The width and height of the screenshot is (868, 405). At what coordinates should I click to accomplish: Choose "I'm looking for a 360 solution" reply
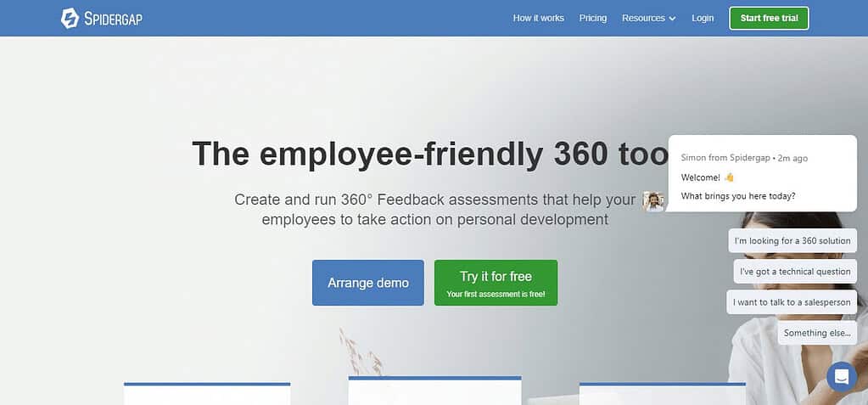coord(792,240)
